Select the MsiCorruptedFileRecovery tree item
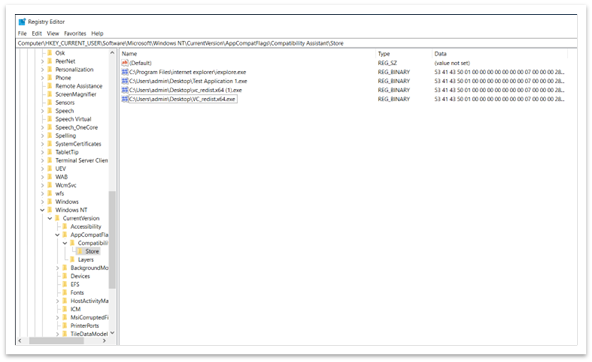Screen dimensions: 592x362 (x=89, y=317)
